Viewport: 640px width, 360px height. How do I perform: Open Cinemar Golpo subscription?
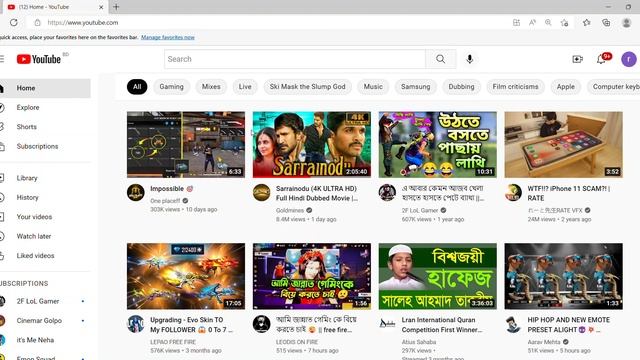[x=45, y=321]
